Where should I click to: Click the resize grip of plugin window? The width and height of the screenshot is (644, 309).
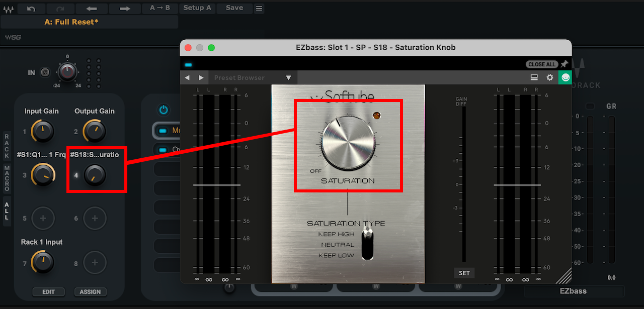click(x=564, y=276)
